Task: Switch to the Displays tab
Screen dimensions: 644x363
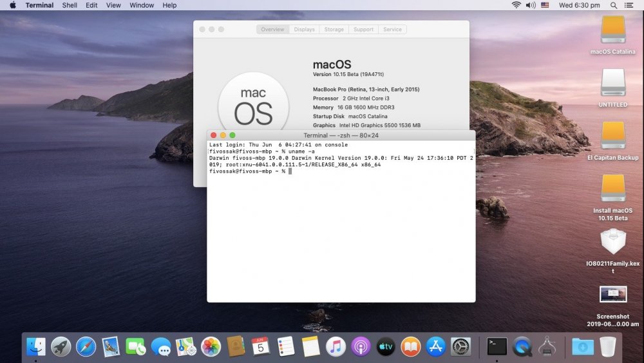Action: click(305, 29)
